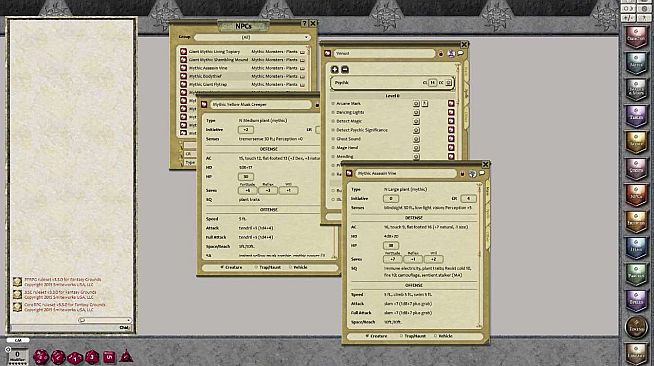Pick up the d8 die
The width and height of the screenshot is (654, 366).
92,357
